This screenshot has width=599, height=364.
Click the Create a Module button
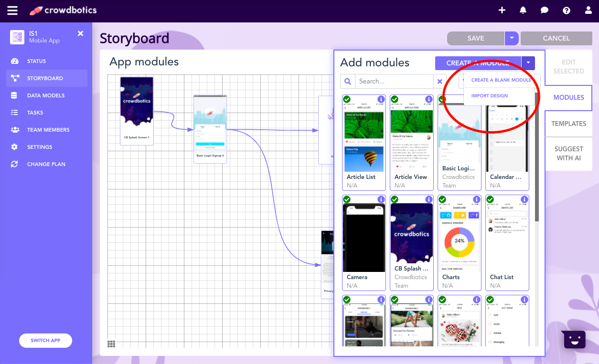tap(478, 63)
